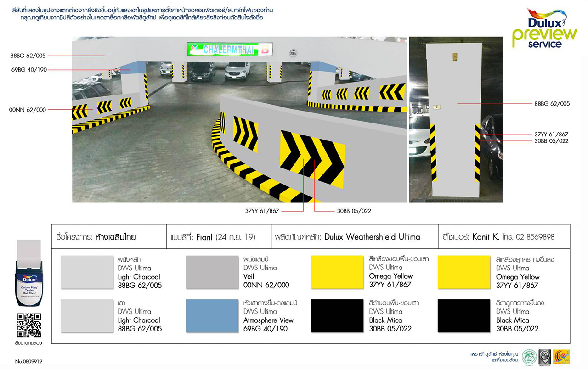Open the main parking ramp preview photo
The width and height of the screenshot is (588, 370).
239,119
